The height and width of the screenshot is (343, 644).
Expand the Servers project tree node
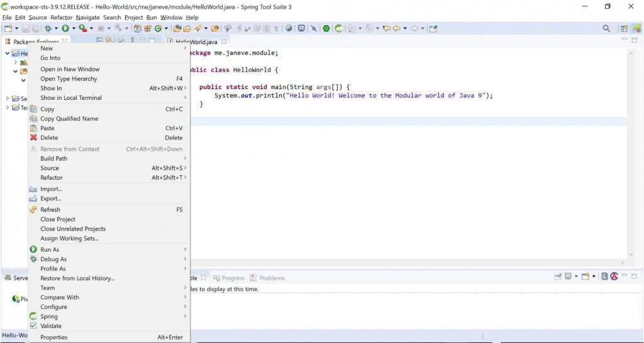click(8, 99)
